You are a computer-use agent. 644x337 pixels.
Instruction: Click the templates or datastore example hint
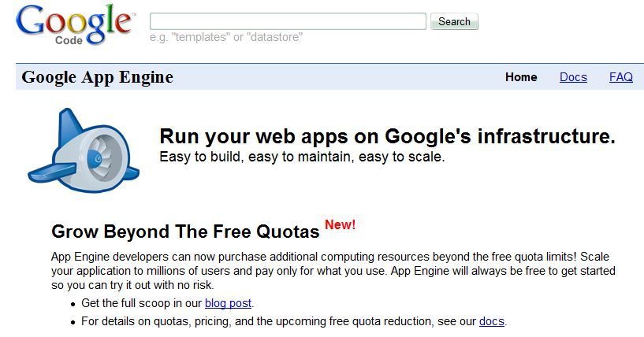(x=226, y=37)
